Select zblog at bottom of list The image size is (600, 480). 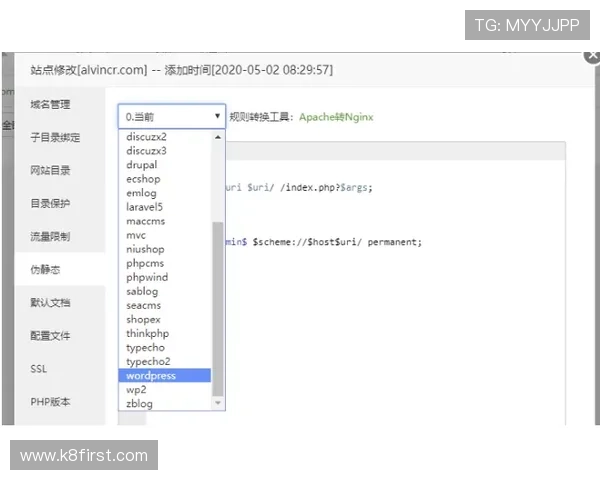139,404
